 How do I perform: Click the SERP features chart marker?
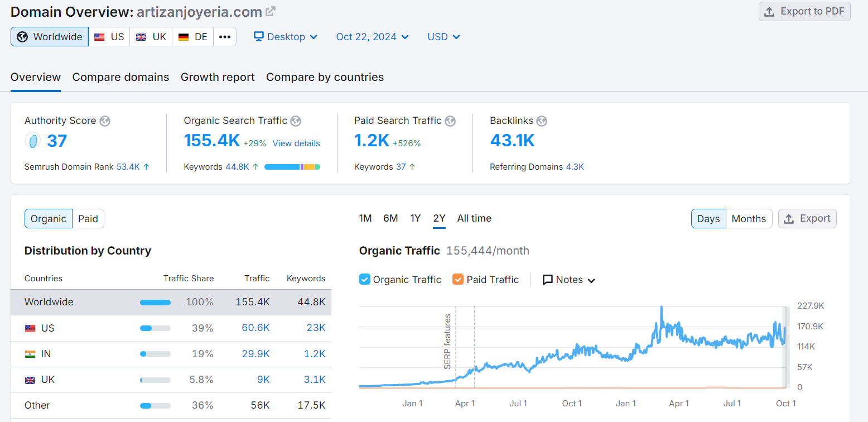click(447, 342)
